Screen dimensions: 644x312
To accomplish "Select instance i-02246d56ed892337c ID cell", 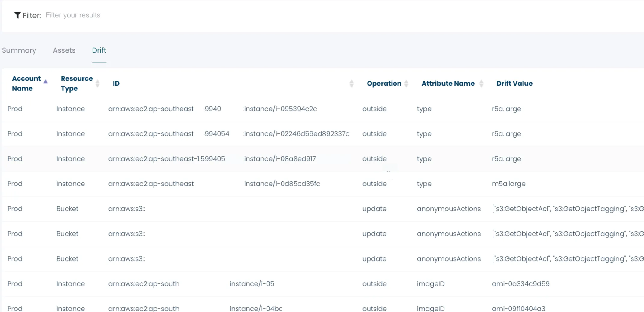I will point(297,134).
